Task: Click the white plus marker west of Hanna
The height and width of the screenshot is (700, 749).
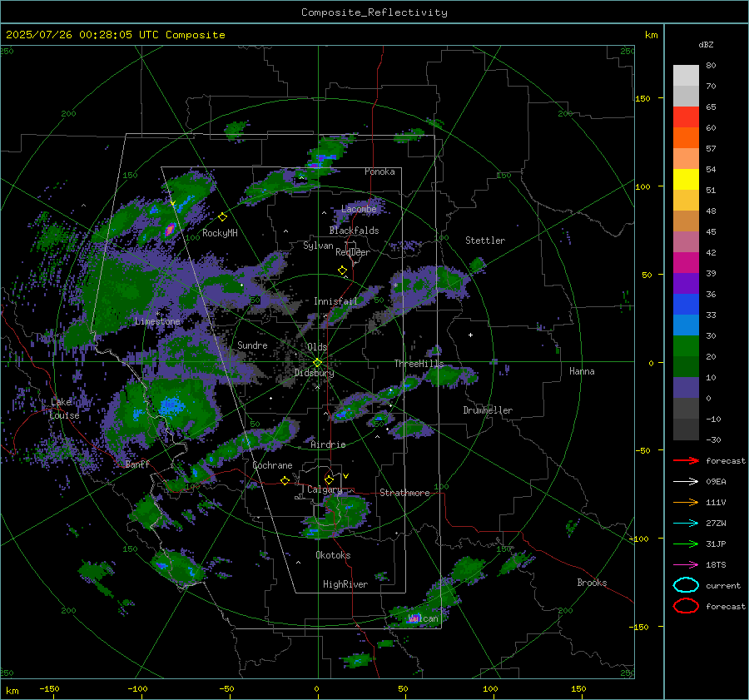Action: [470, 335]
